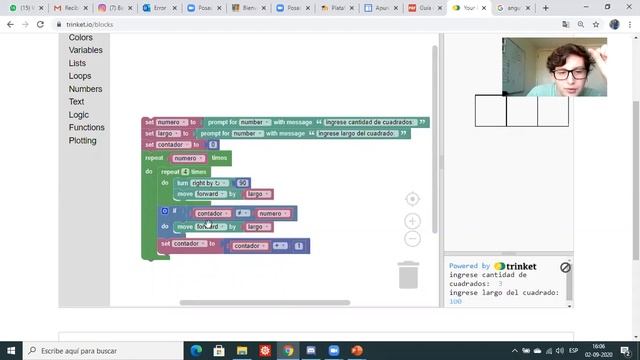Image resolution: width=640 pixels, height=360 pixels.
Task: Switch to the Google search tab
Action: 513,8
